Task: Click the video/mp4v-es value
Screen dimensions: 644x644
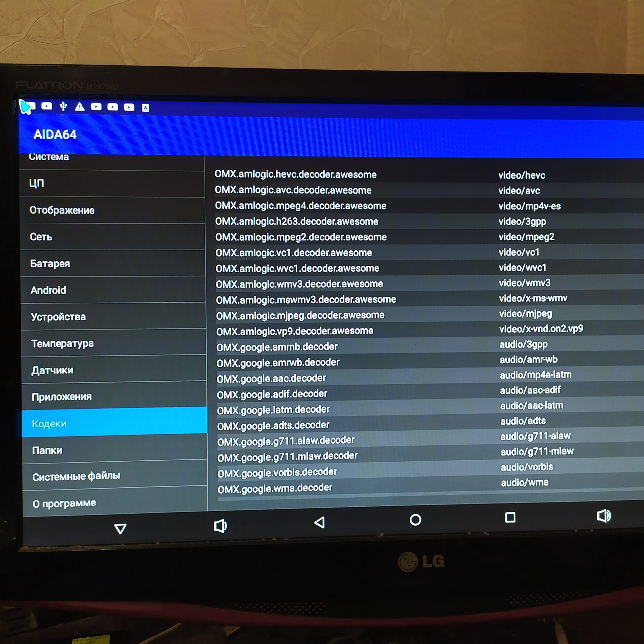Action: pyautogui.click(x=529, y=206)
